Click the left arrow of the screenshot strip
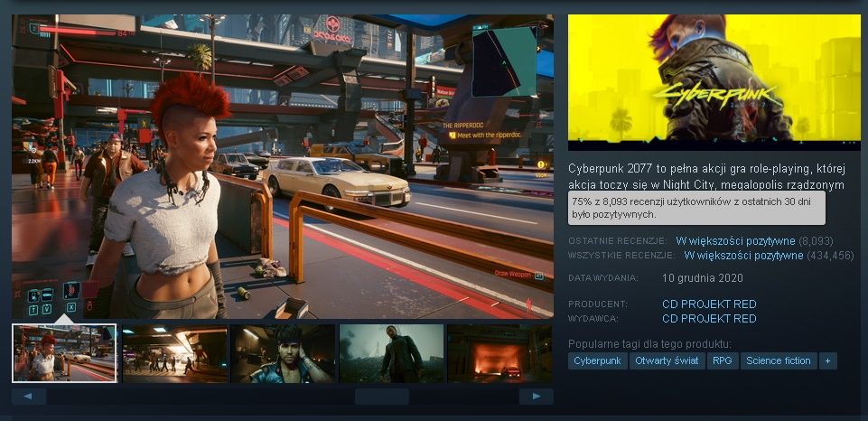 pyautogui.click(x=29, y=397)
